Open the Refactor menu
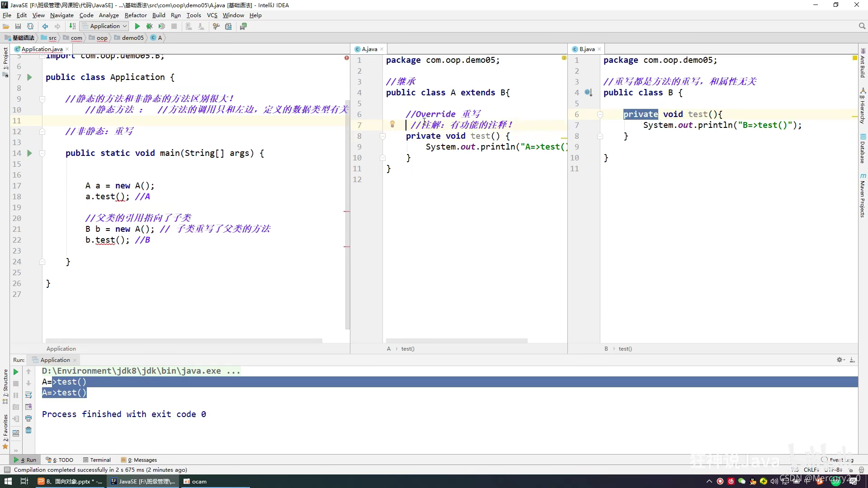This screenshot has height=488, width=868. tap(136, 15)
